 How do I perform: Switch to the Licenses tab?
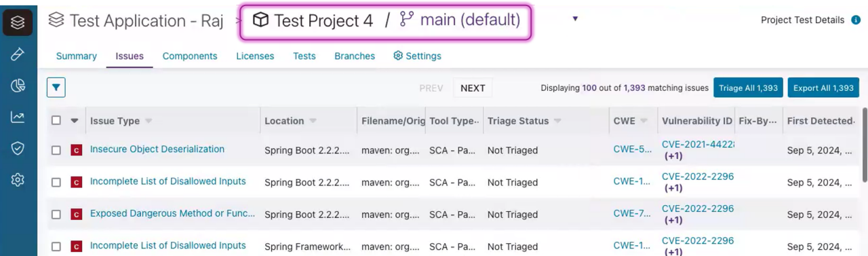click(255, 56)
